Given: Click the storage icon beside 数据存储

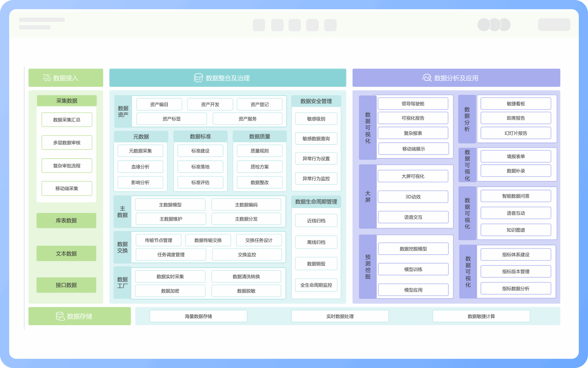Looking at the screenshot, I should (x=60, y=316).
